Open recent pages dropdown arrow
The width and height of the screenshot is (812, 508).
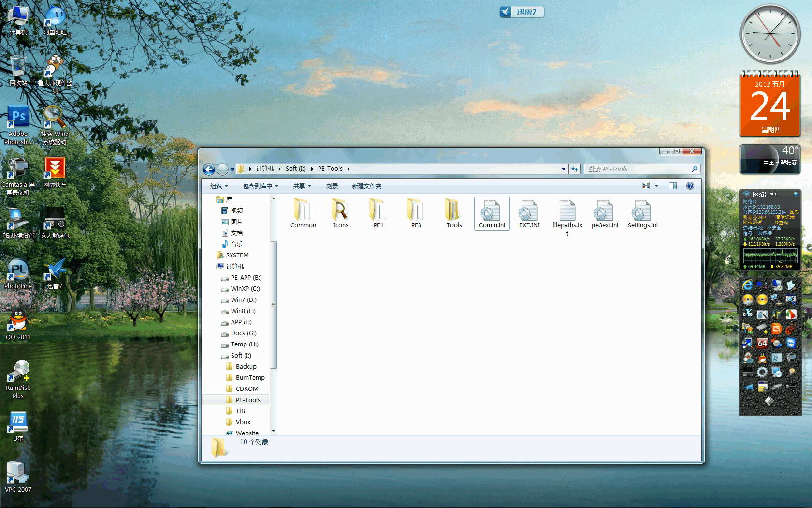tap(232, 169)
